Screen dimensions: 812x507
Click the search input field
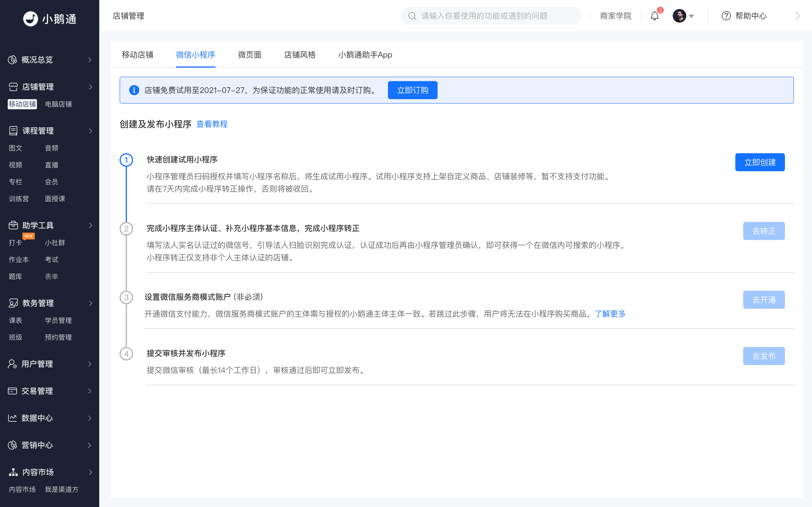pos(491,16)
